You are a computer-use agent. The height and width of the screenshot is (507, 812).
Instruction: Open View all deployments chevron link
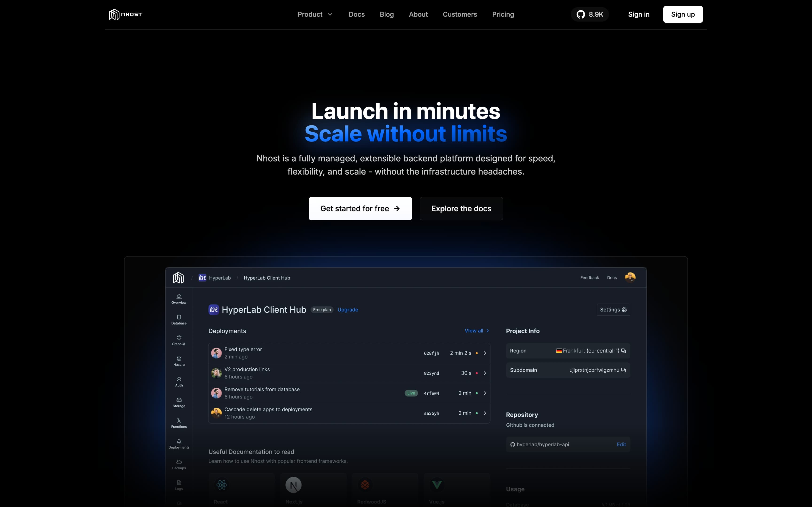tap(477, 331)
